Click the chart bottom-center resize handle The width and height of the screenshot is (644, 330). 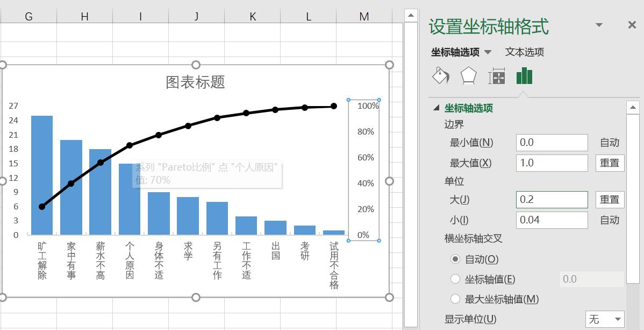tap(196, 297)
